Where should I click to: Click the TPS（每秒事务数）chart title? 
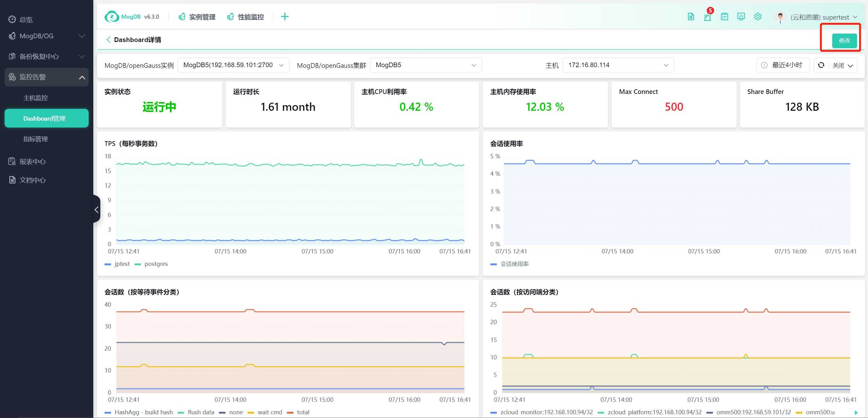(132, 144)
